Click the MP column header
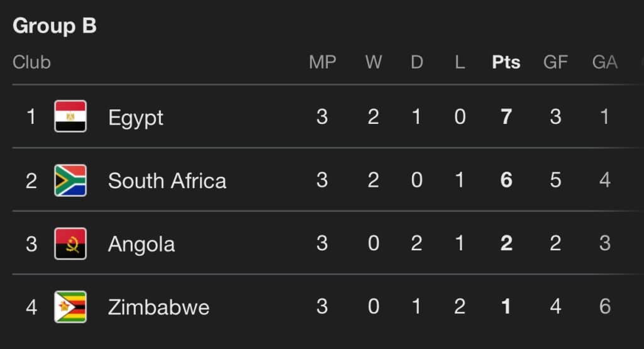The image size is (644, 349). pos(323,62)
